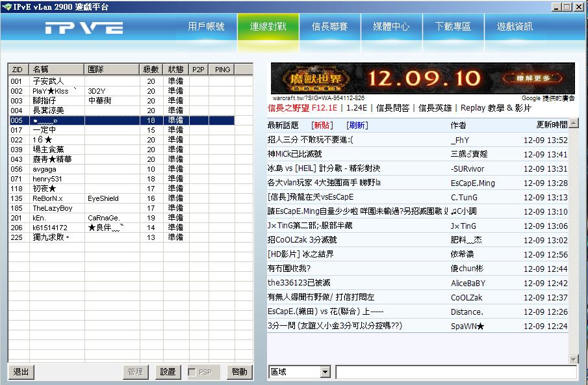Image resolution: width=588 pixels, height=385 pixels.
Task: Switch to the 連線對戰 tab
Action: coord(268,27)
